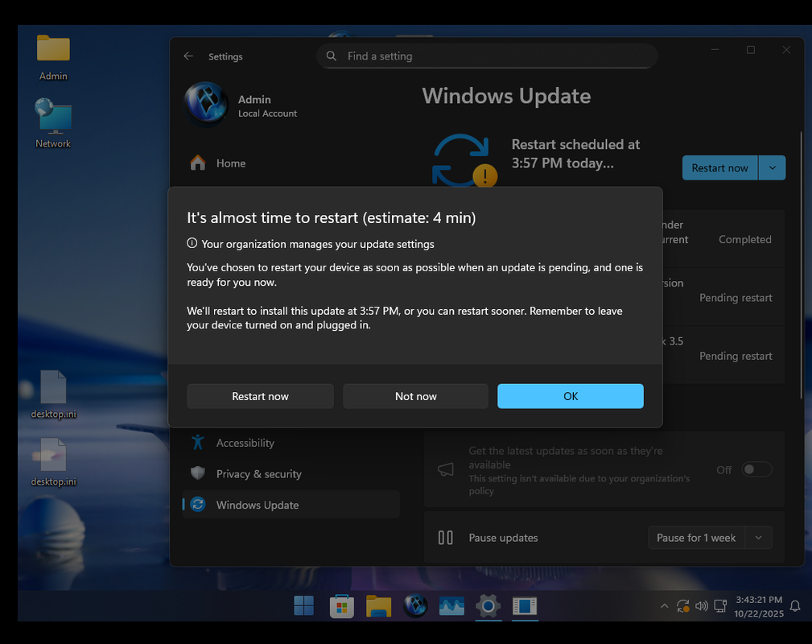Click the megaphone icon for latest updates

[445, 469]
